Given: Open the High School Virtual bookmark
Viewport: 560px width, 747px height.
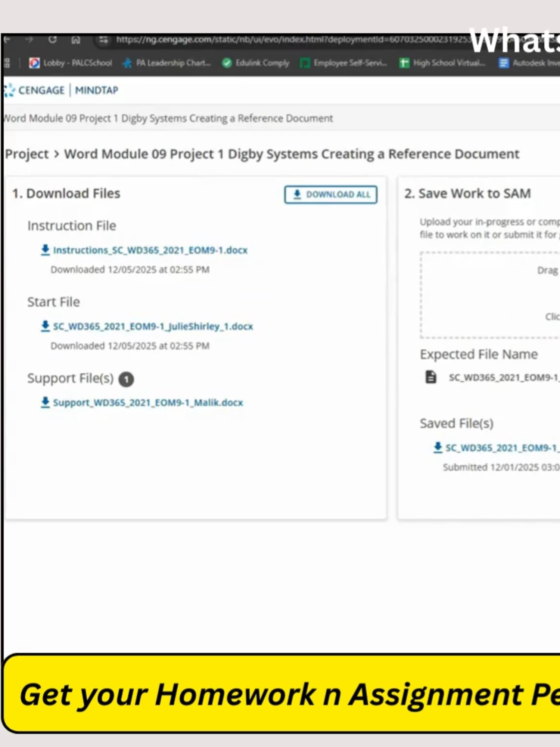Looking at the screenshot, I should point(442,63).
